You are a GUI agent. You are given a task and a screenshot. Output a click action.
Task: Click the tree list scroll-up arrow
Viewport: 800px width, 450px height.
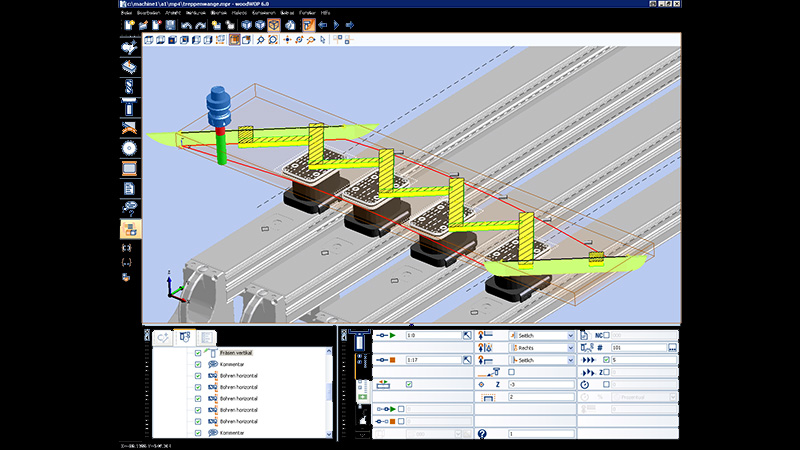[x=329, y=352]
